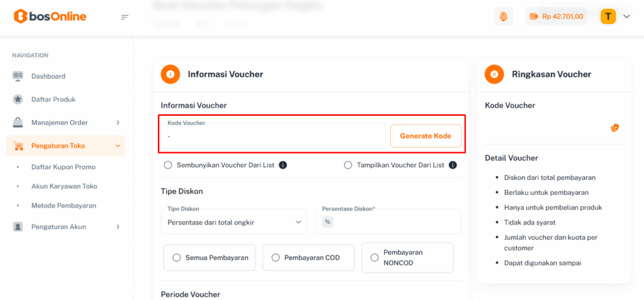Image resolution: width=644 pixels, height=300 pixels.
Task: Click the bosOnline logo
Action: click(x=50, y=16)
